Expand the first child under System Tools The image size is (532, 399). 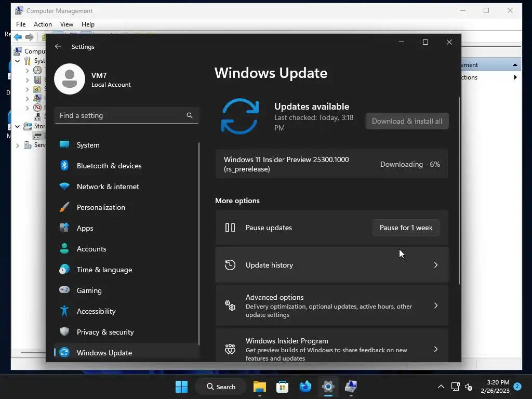coord(28,71)
